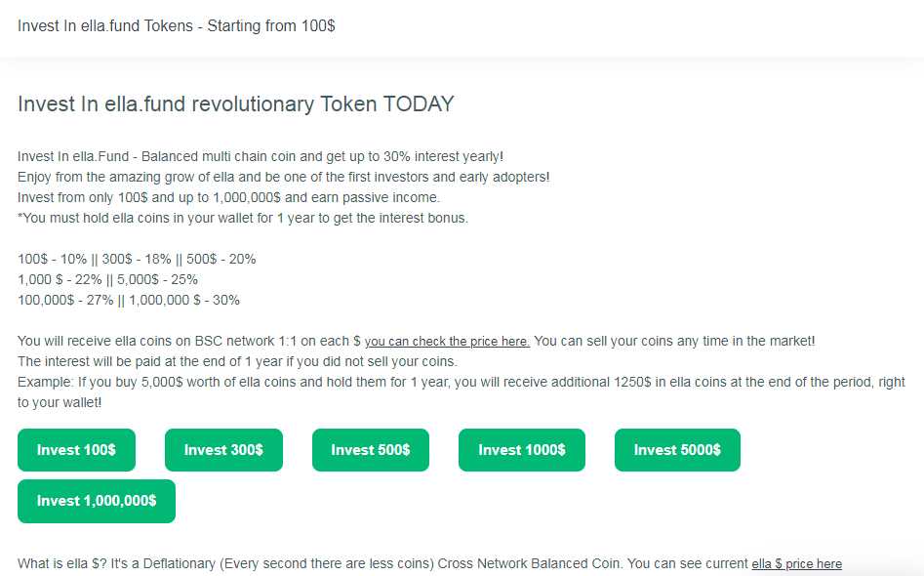Hit the Invest 5000$ button

(x=678, y=450)
